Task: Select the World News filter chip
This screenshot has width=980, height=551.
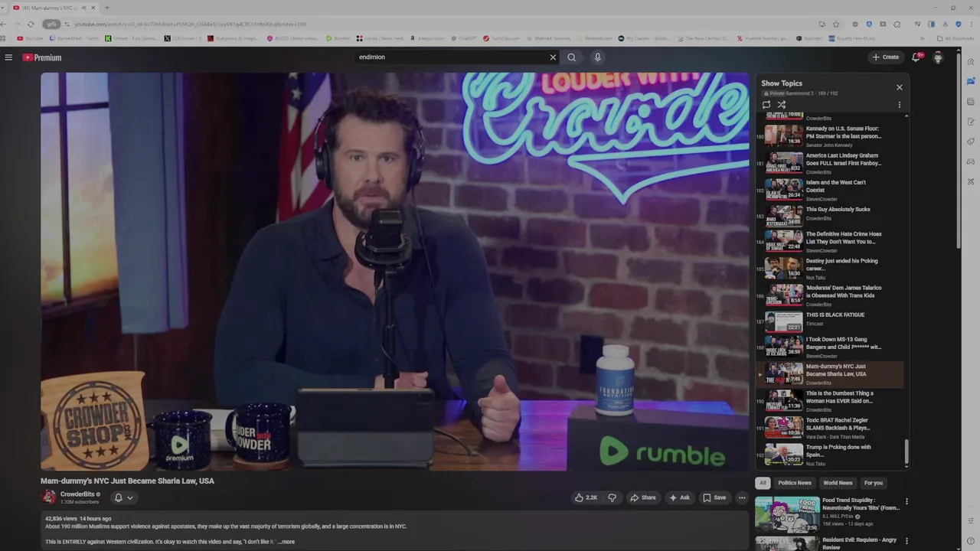Action: [838, 483]
